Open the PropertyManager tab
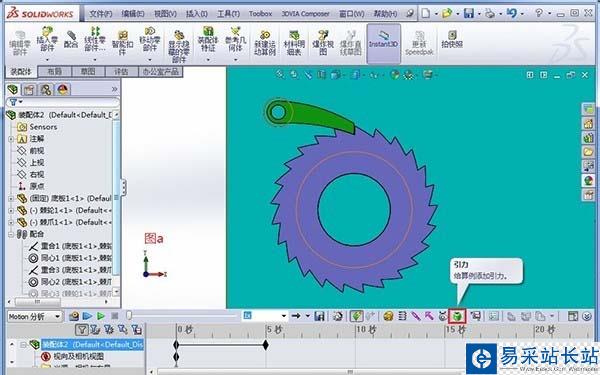This screenshot has height=375, width=600. (29, 90)
